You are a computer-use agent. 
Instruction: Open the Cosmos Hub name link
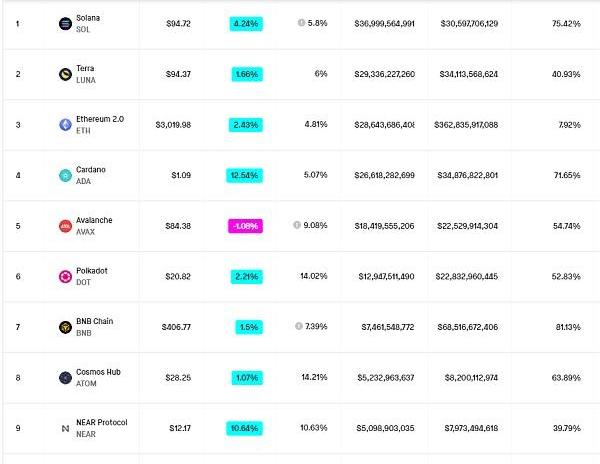coord(98,372)
